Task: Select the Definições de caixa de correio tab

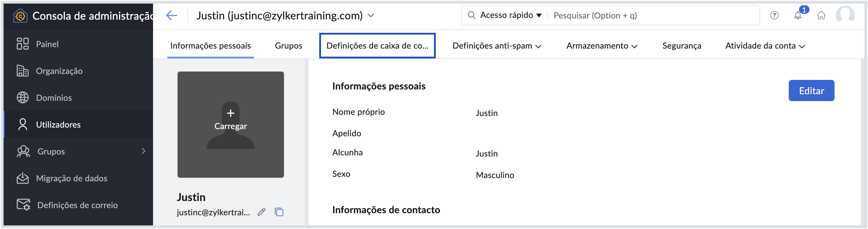Action: click(x=377, y=46)
